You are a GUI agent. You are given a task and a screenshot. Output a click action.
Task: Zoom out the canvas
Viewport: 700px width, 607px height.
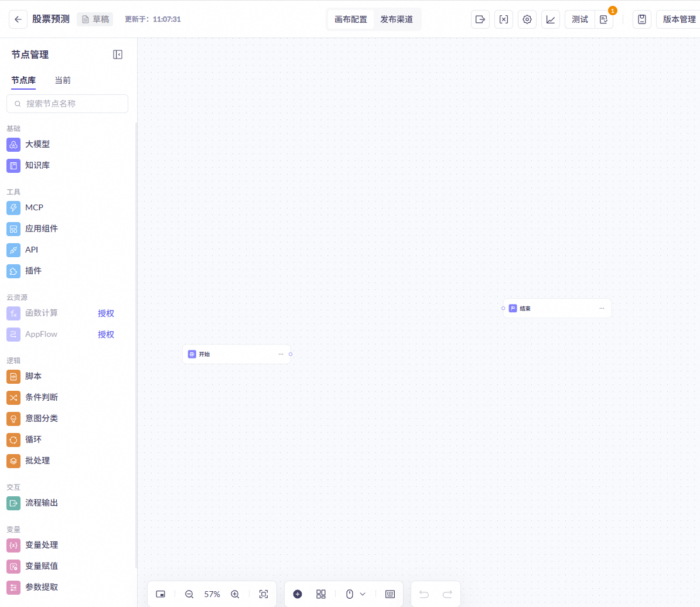point(189,594)
